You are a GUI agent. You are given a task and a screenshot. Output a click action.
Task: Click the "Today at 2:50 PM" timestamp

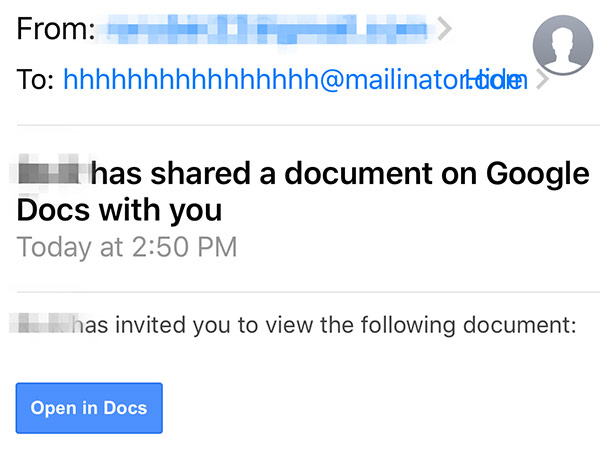click(x=127, y=246)
